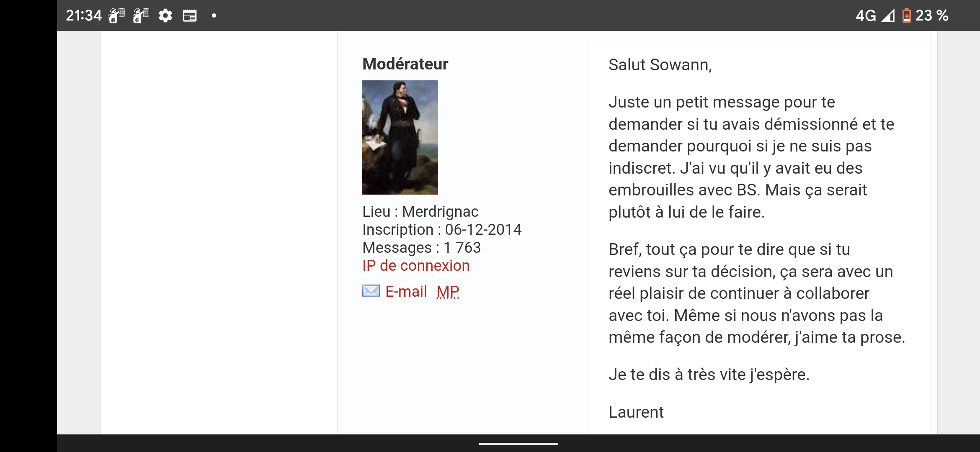This screenshot has height=452, width=980.
Task: Open the E-mail link
Action: tap(406, 292)
